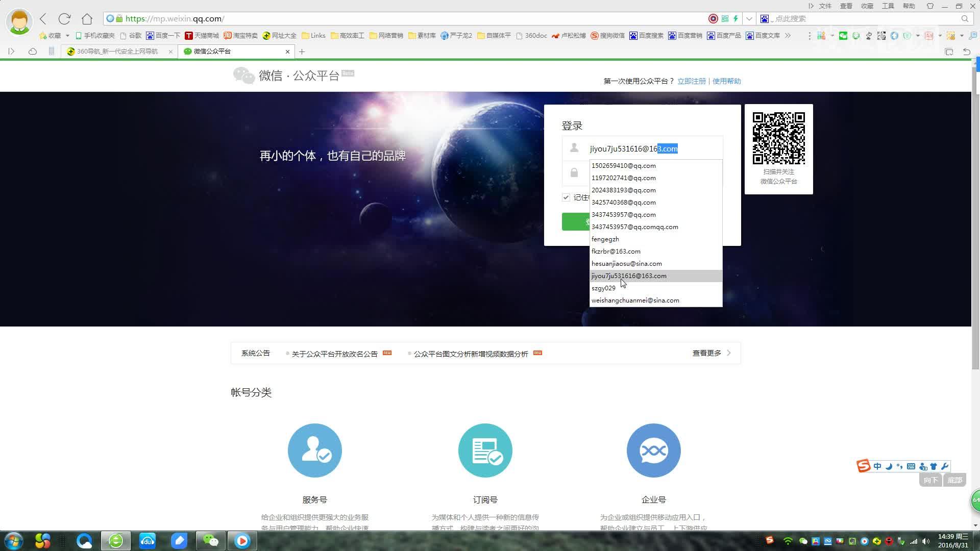Switch to the 360导航 tab

117,52
